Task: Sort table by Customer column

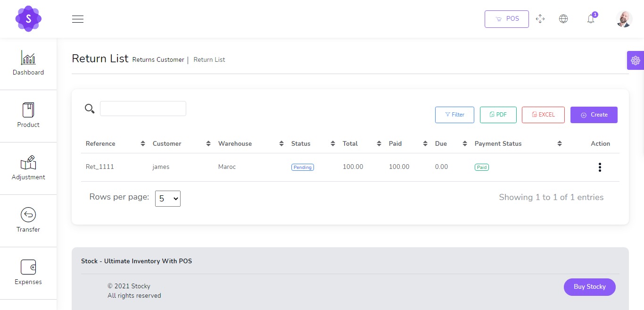Action: (182, 143)
